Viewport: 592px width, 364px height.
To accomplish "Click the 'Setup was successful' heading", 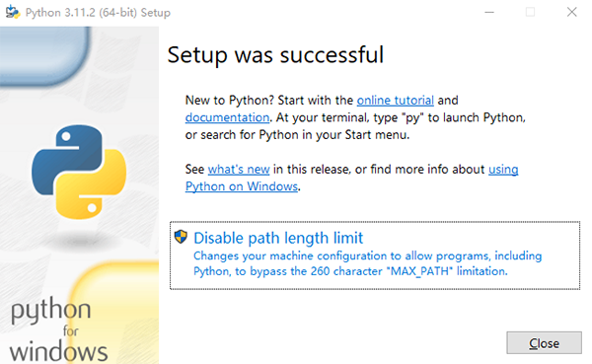I will (x=275, y=55).
